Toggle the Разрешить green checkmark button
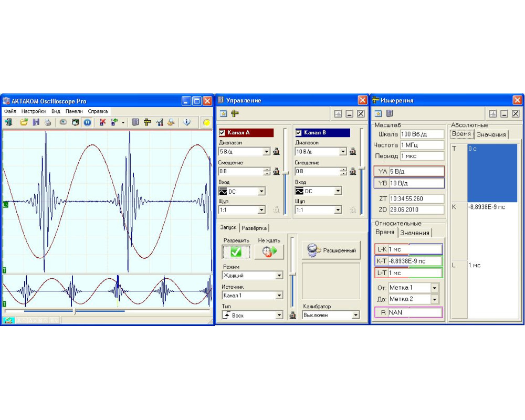525x420 pixels. click(x=236, y=252)
